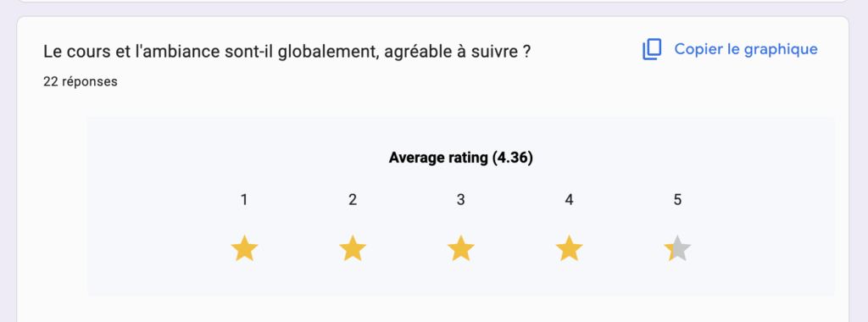Select the second yellow rating star

pos(353,248)
